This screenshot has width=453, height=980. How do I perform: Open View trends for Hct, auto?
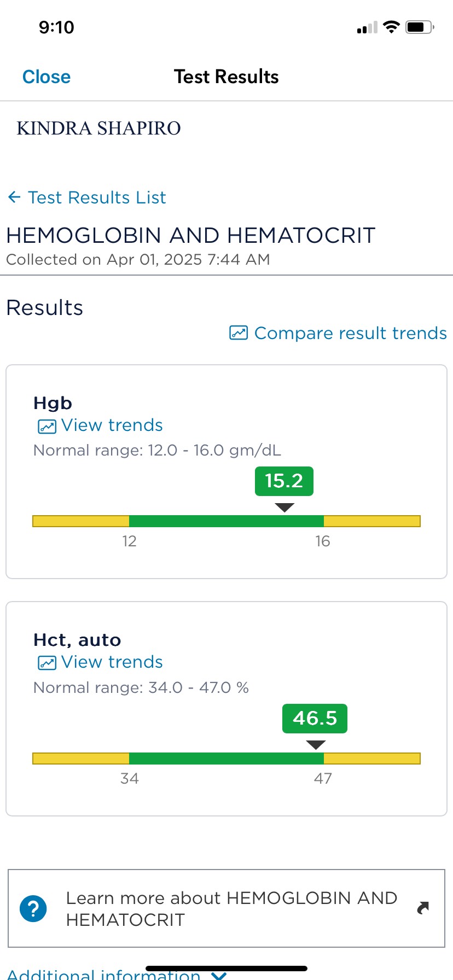[112, 662]
